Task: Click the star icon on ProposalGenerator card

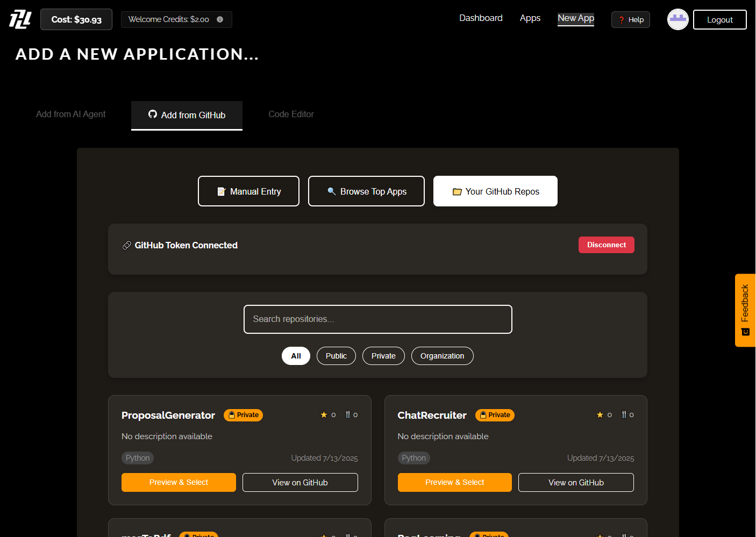Action: [324, 414]
